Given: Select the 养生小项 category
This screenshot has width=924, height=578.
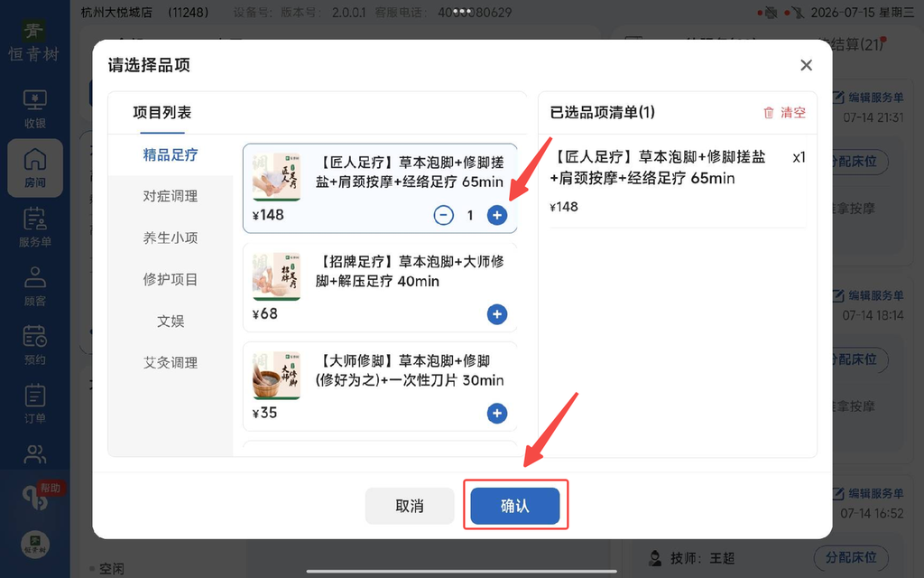Looking at the screenshot, I should point(171,238).
